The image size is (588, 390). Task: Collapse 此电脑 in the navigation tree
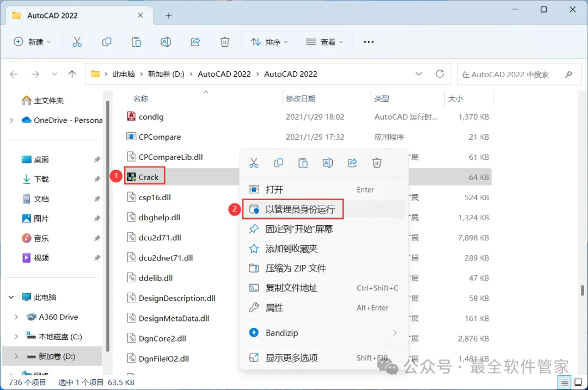11,297
